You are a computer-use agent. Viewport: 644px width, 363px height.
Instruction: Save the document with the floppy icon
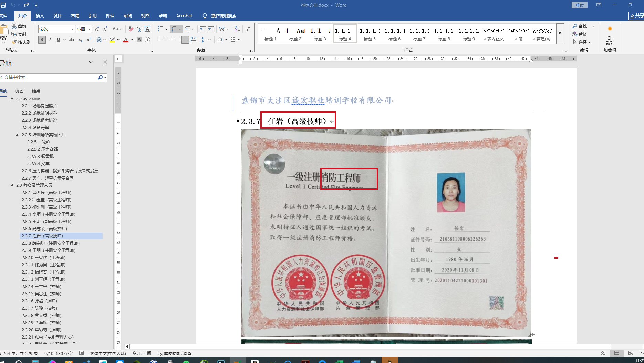pos(3,5)
